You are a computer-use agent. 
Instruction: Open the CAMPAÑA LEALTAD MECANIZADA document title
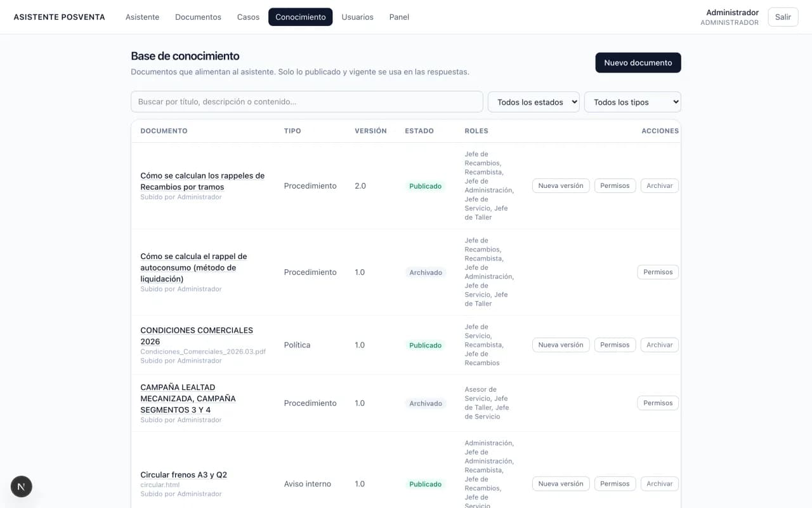[188, 398]
